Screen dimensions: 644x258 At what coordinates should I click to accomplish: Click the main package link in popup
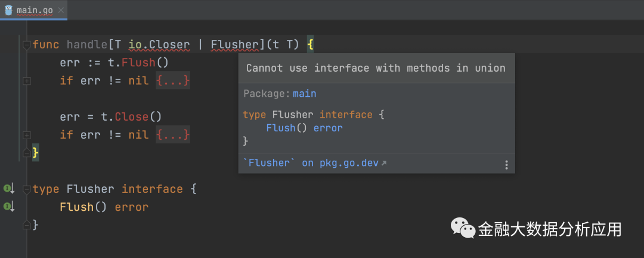click(304, 94)
